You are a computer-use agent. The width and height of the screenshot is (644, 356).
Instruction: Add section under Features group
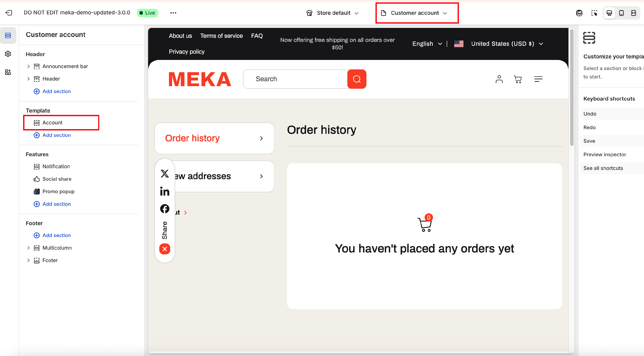click(52, 204)
